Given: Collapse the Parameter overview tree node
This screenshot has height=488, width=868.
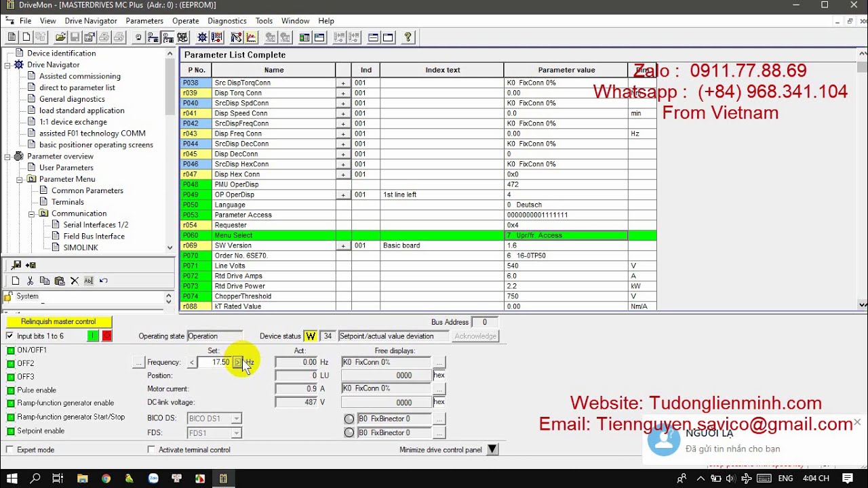Looking at the screenshot, I should (8, 157).
